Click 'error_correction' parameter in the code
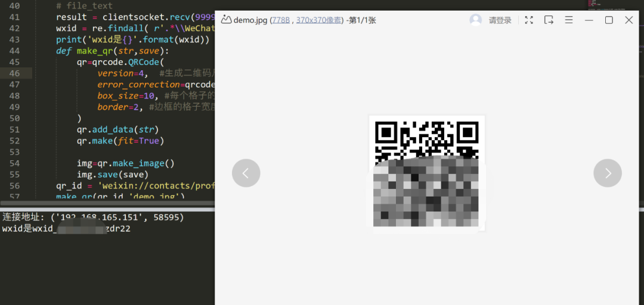 138,85
